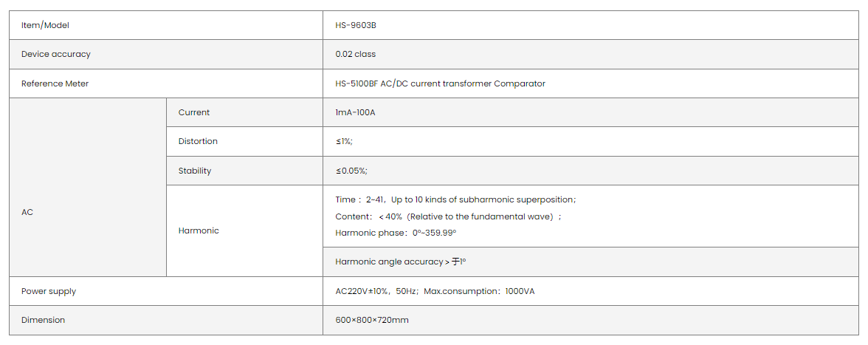Click the Device accuracy label
The image size is (868, 345).
(56, 54)
